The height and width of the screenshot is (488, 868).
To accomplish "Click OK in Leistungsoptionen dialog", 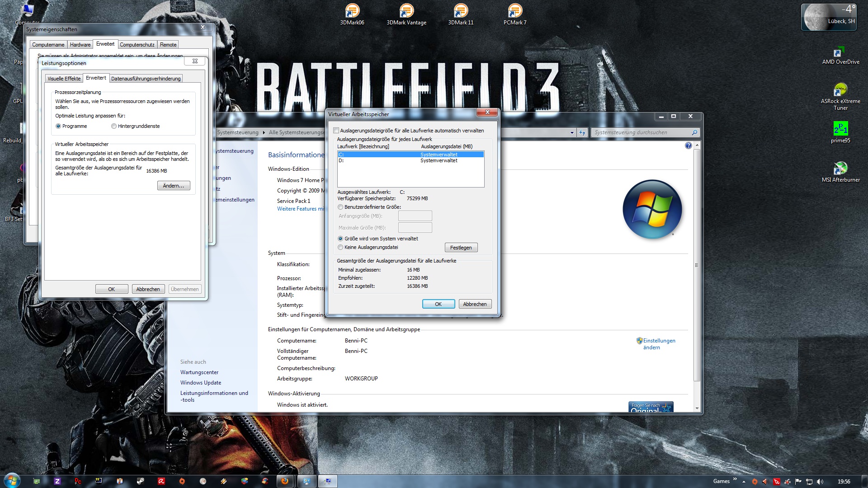I will click(112, 289).
